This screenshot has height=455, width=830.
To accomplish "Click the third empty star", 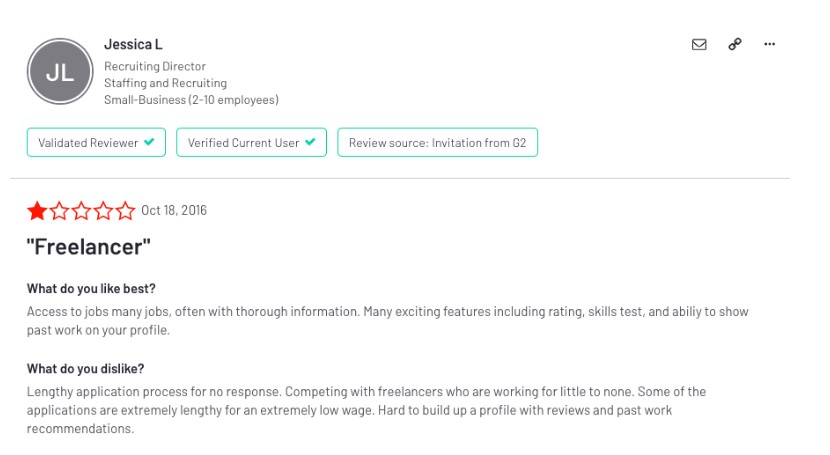I will [82, 211].
